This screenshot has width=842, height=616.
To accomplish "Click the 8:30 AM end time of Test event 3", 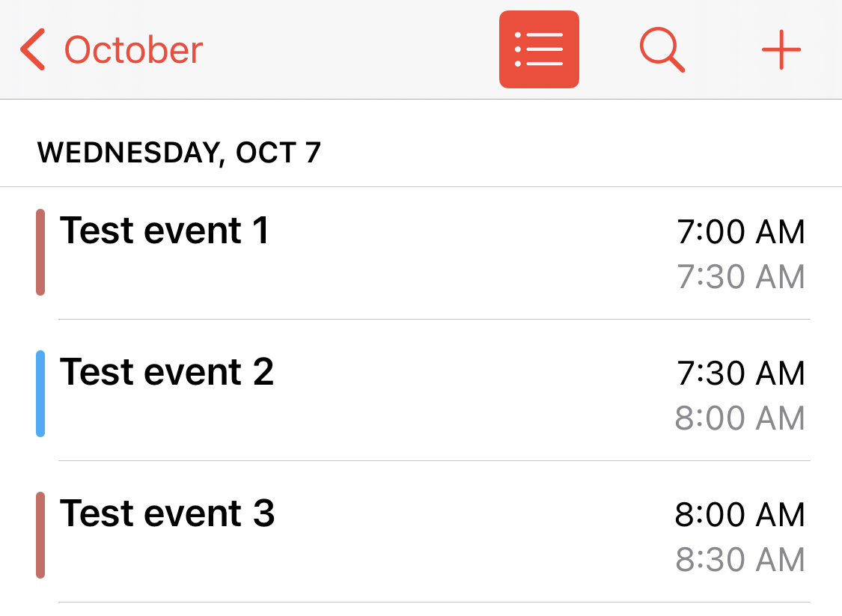I will (739, 560).
